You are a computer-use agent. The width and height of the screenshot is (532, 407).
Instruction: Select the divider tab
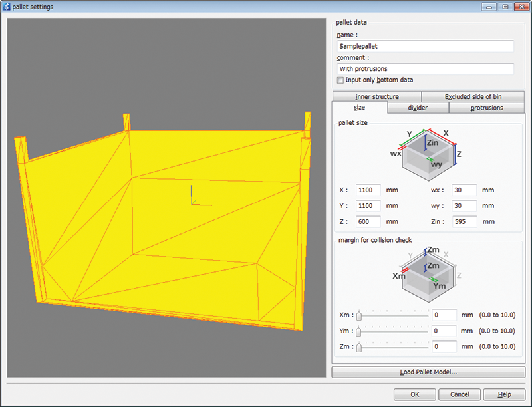click(418, 108)
